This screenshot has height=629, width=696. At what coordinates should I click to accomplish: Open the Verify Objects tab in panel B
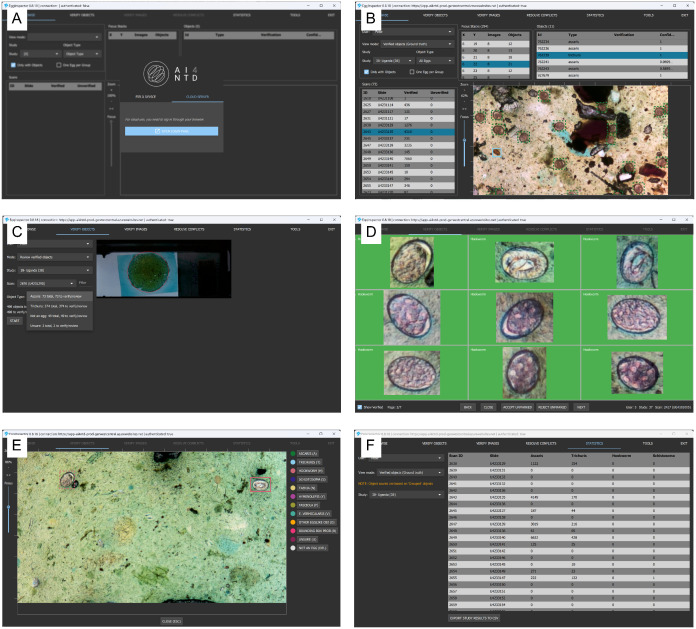[x=435, y=15]
